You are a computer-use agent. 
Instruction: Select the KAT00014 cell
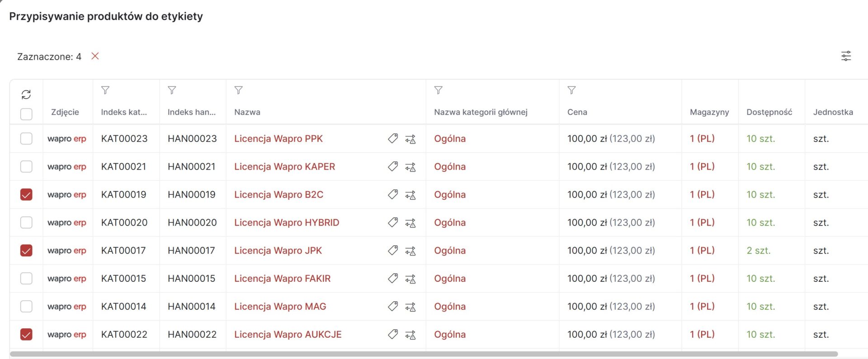pos(123,307)
